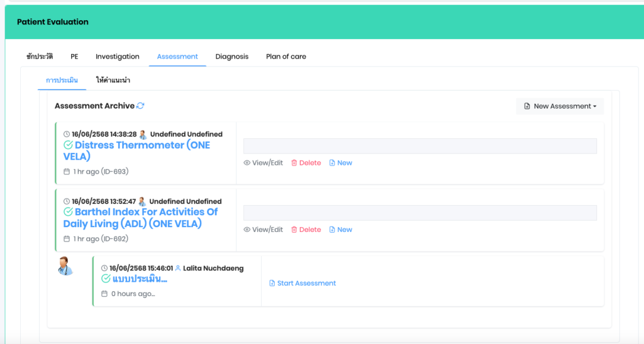Click the refresh icon beside Assessment Archive

140,106
